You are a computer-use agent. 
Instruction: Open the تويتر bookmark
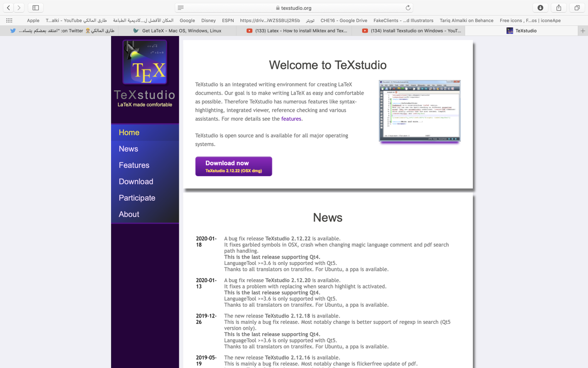pos(310,21)
